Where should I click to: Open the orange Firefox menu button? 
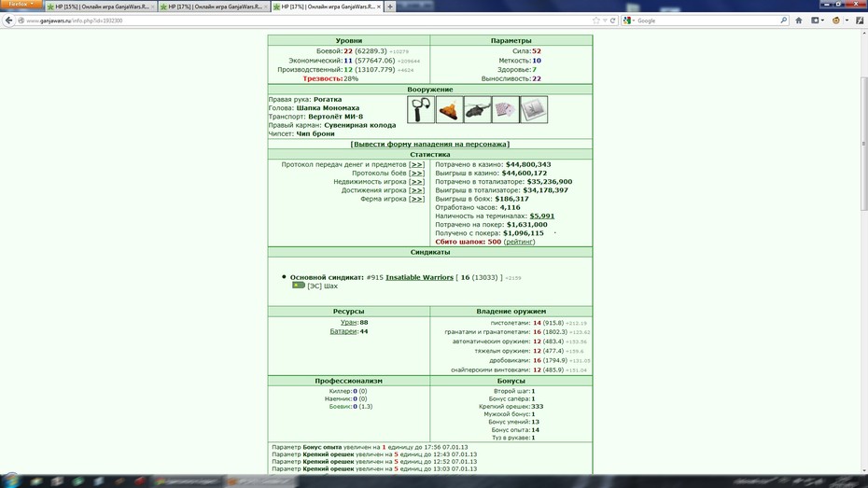[x=21, y=4]
